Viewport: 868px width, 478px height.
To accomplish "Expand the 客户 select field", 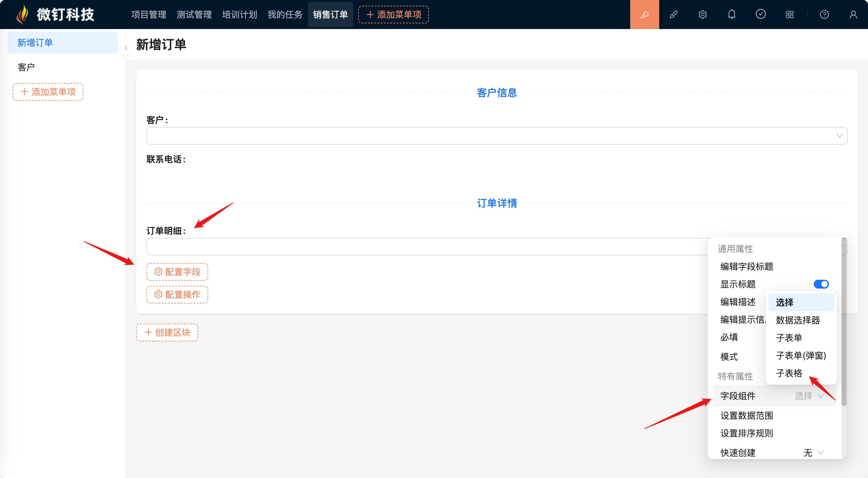I will point(497,136).
